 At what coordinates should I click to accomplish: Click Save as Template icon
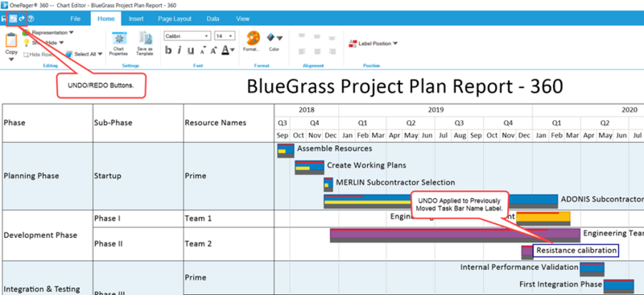pyautogui.click(x=145, y=44)
